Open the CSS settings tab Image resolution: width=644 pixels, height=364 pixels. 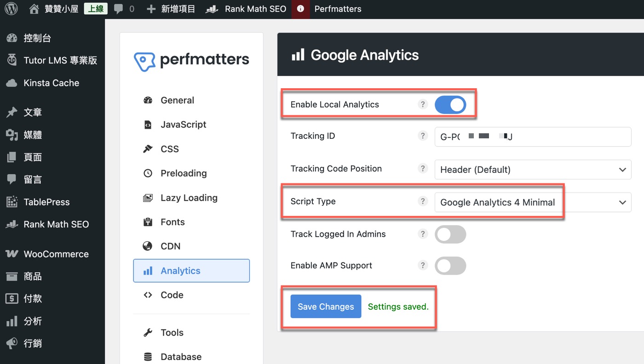coord(191,149)
